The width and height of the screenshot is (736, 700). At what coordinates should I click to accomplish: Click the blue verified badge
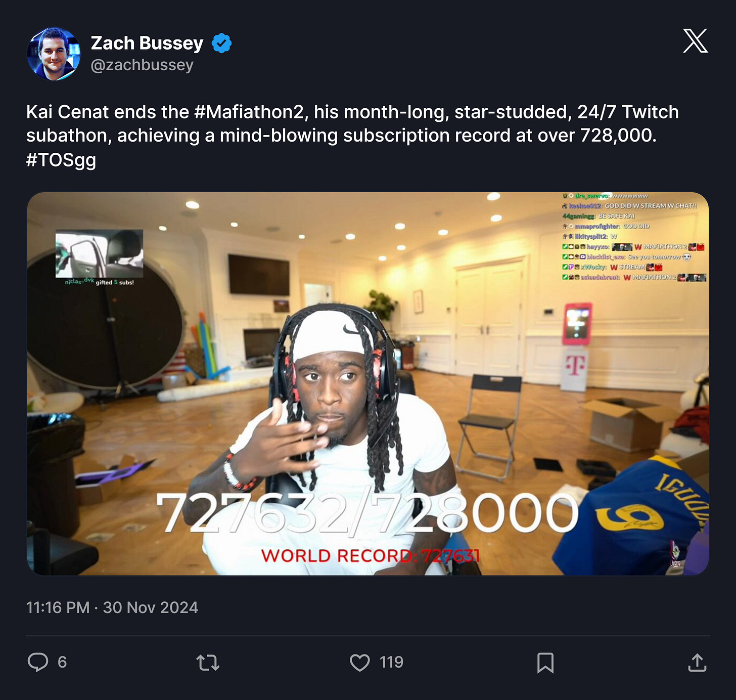tap(221, 43)
